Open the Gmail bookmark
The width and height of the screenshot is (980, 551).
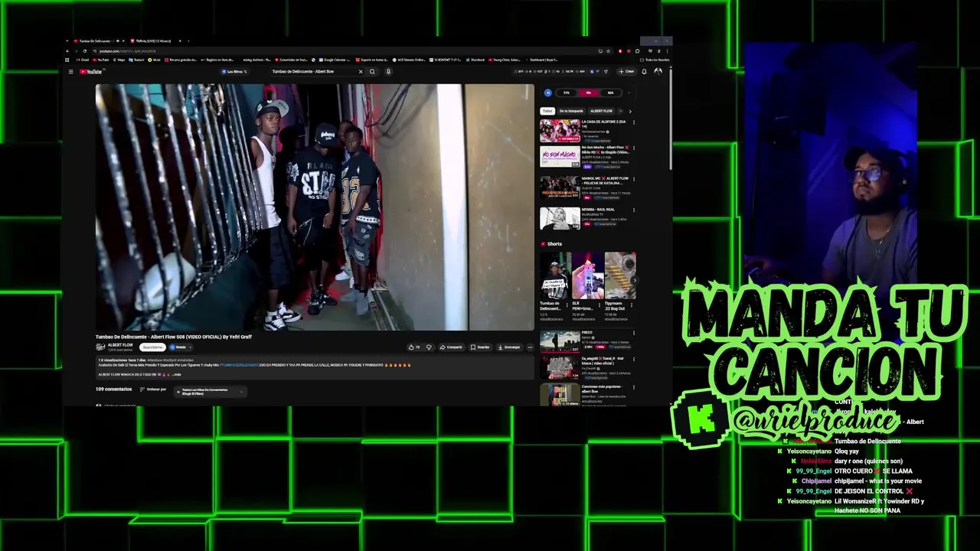[x=83, y=60]
